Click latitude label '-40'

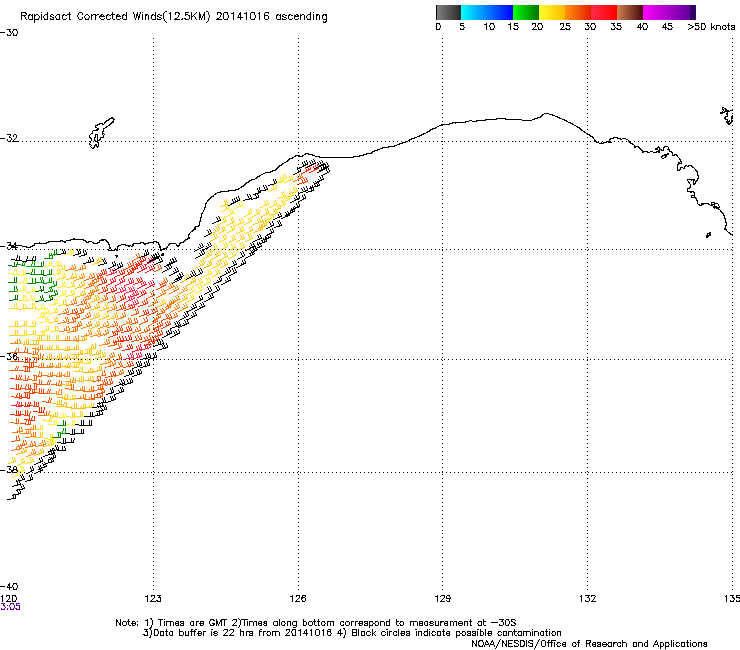(9, 587)
